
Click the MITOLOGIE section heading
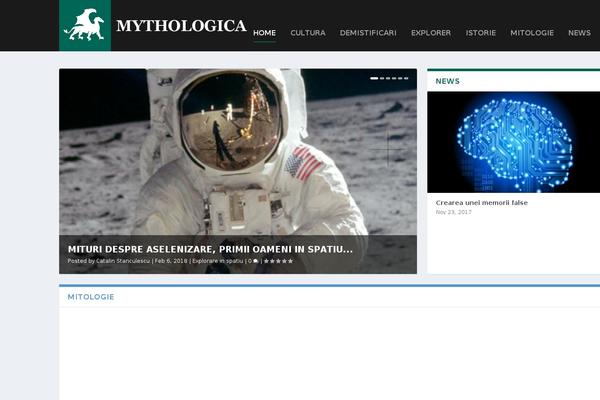[91, 297]
